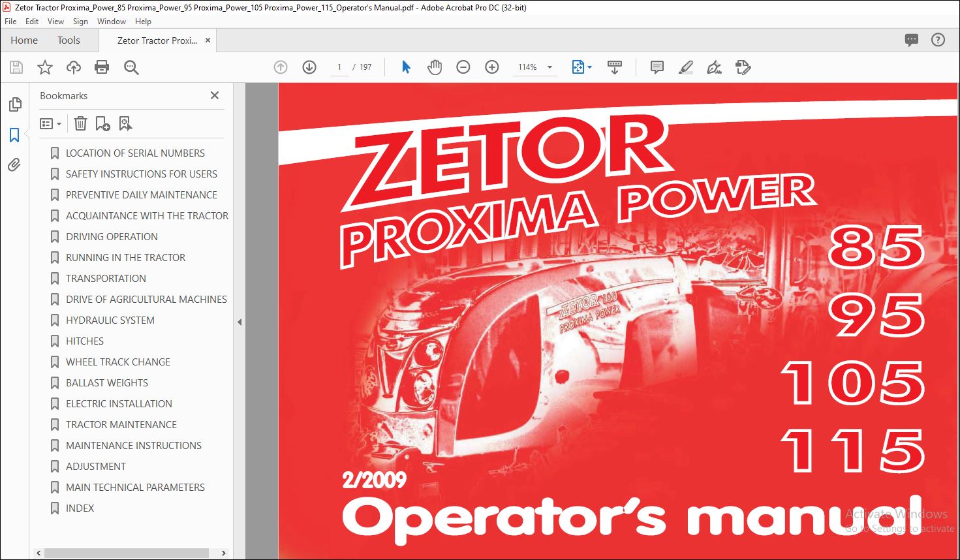Upload the file to cloud

click(x=74, y=67)
